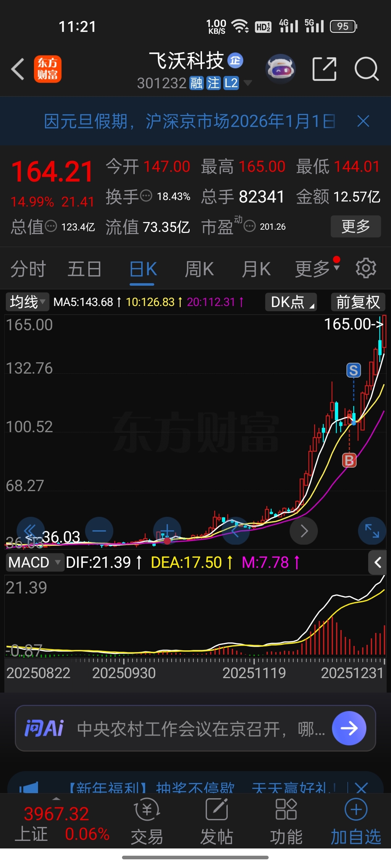The image size is (391, 868).
Task: Tap the 问AI question input bar
Action: pyautogui.click(x=195, y=728)
